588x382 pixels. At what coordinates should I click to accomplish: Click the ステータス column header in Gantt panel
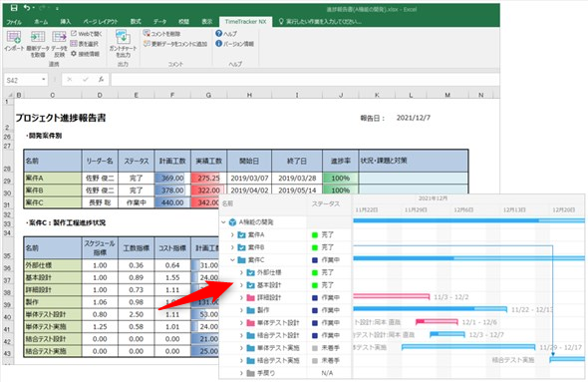click(x=326, y=203)
